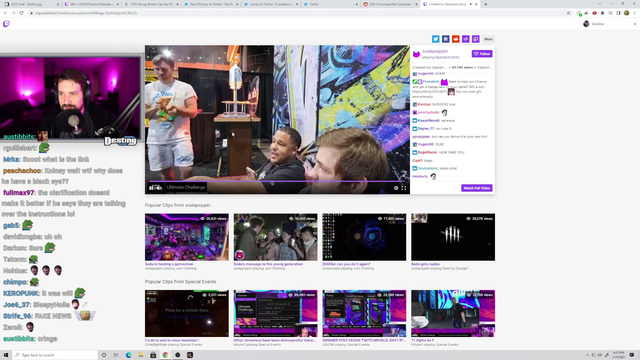Open 'Other streamers have been disrespectful' clip thumbnail
Viewport: 640px width, 360px height.
coord(275,313)
